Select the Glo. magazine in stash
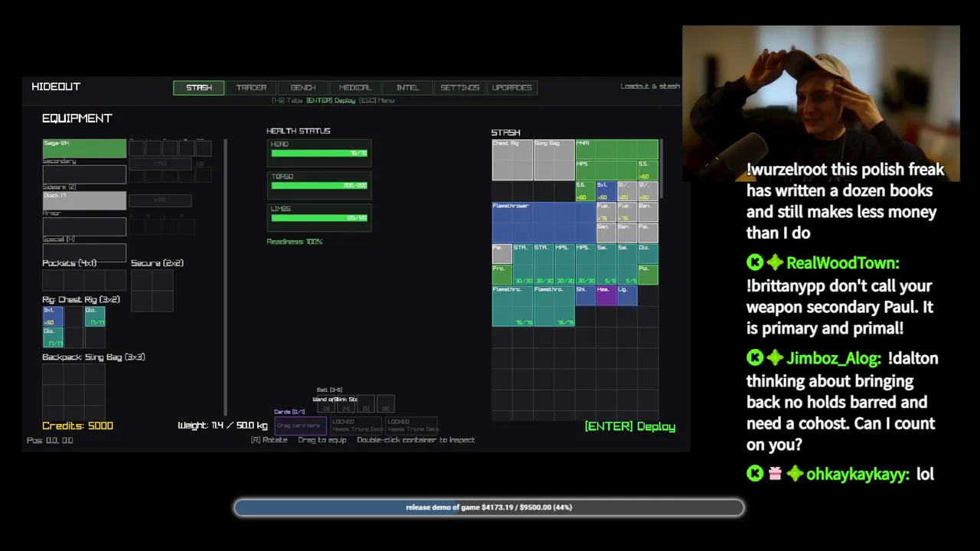This screenshot has width=980, height=551. click(x=648, y=253)
